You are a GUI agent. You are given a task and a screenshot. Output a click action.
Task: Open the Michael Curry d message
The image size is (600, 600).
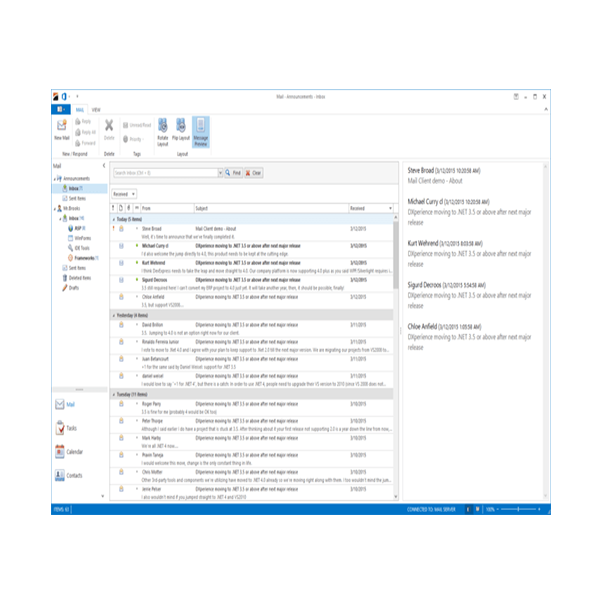pyautogui.click(x=251, y=249)
